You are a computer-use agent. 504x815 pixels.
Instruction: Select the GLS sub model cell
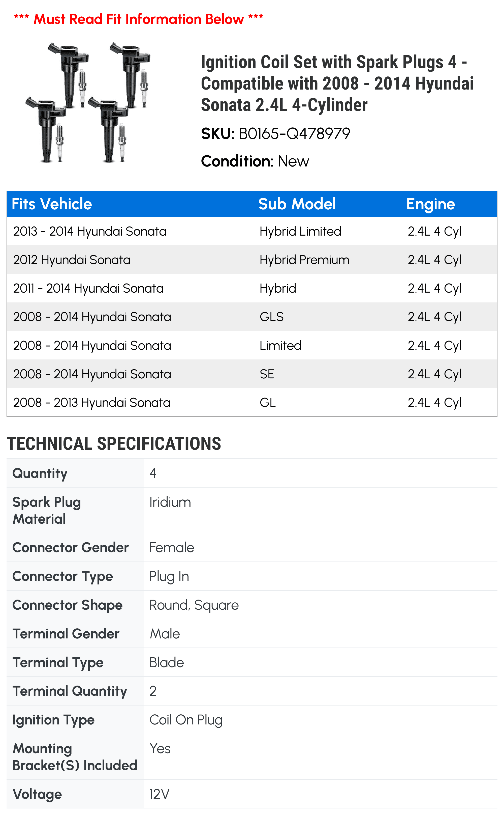click(x=272, y=317)
